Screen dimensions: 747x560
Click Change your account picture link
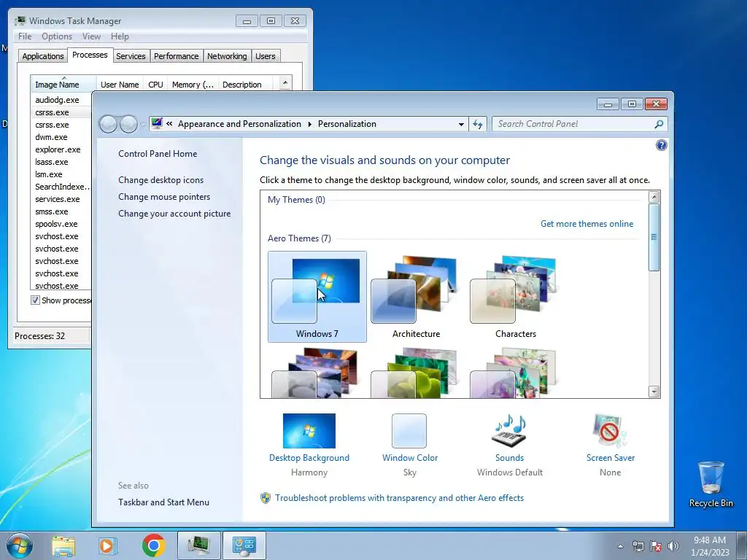click(x=174, y=214)
